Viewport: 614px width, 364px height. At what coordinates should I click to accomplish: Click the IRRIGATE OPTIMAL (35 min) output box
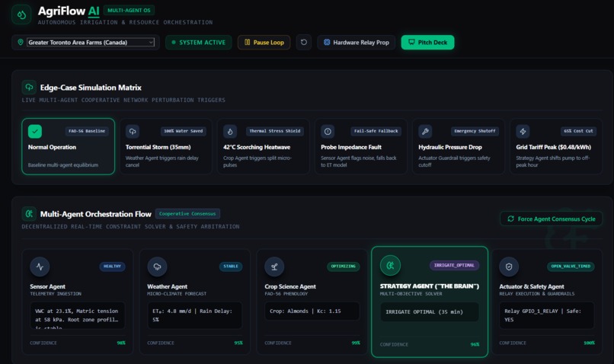[430, 312]
